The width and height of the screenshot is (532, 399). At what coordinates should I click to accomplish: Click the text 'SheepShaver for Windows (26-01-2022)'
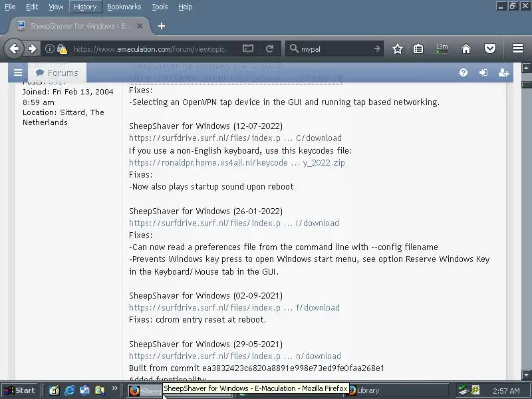205,211
